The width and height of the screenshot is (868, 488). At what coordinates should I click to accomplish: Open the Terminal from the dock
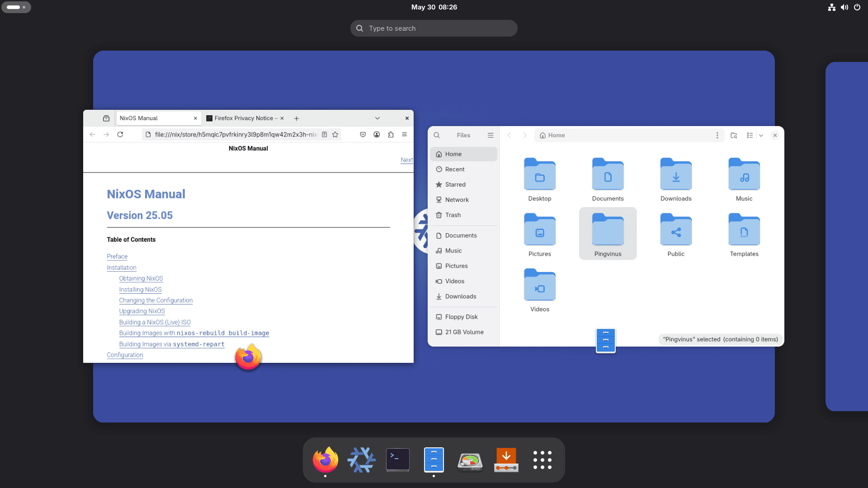398,460
